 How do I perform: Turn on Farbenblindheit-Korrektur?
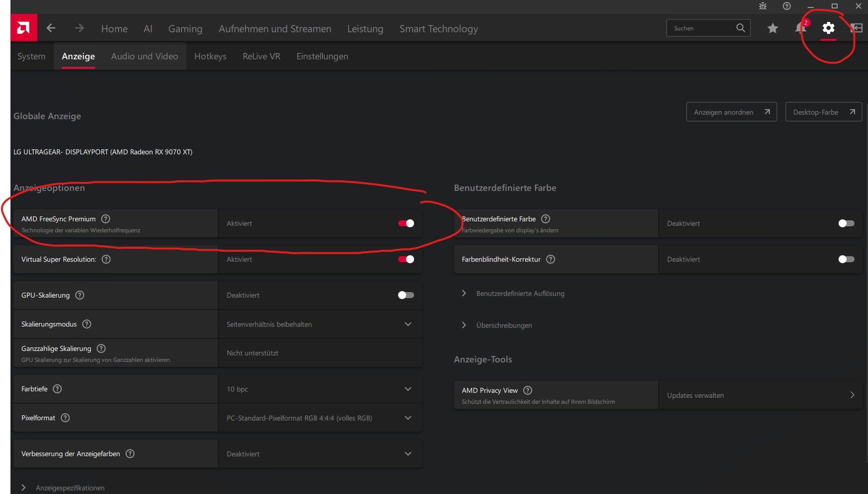[x=846, y=259]
